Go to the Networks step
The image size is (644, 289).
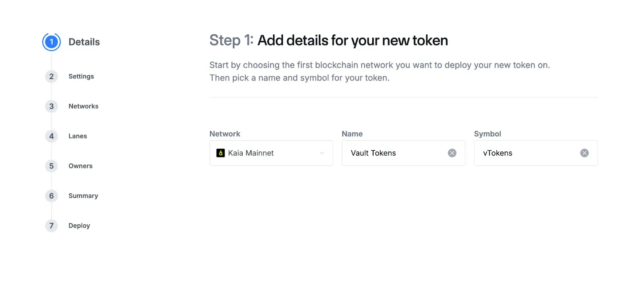point(83,106)
